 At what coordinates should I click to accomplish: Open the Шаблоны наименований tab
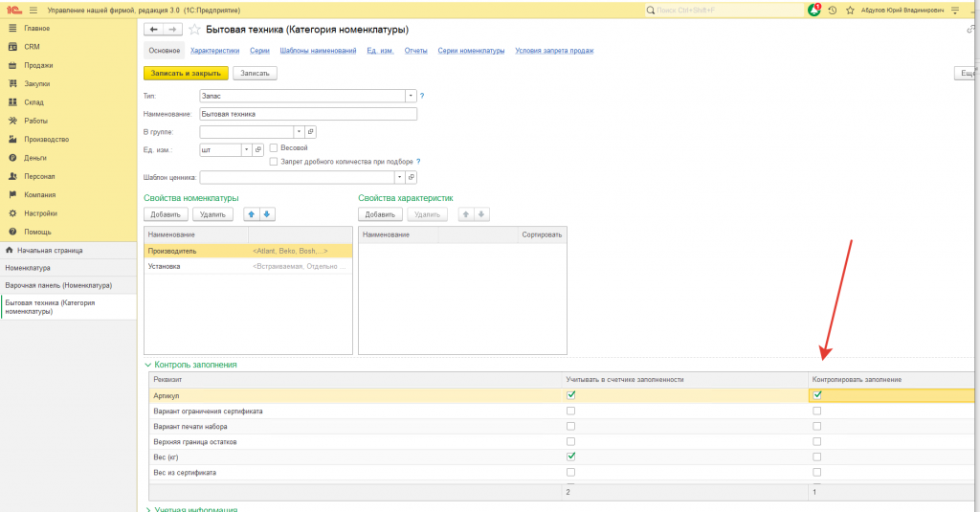[318, 51]
